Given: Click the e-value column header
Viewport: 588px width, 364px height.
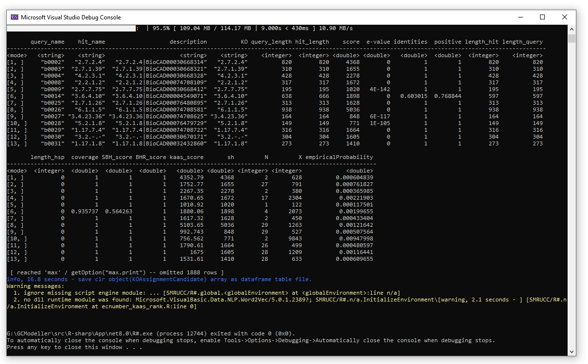Looking at the screenshot, I should click(x=378, y=42).
